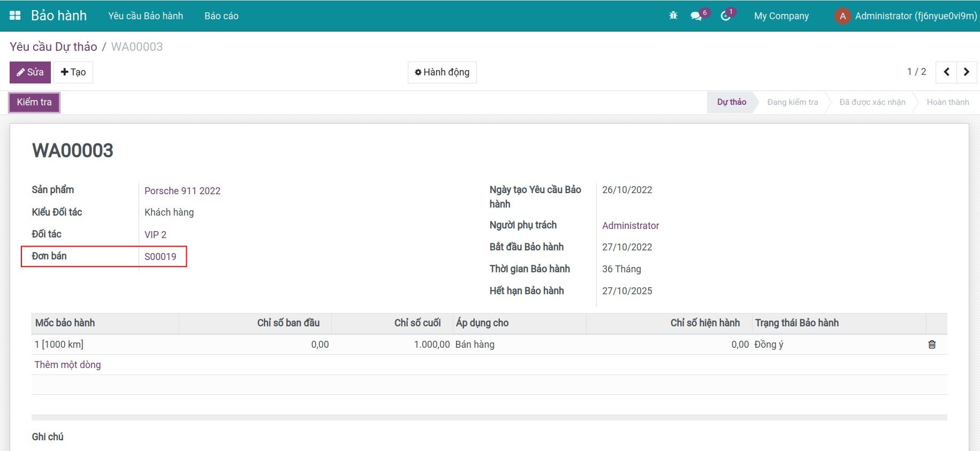This screenshot has height=451, width=980.
Task: Select the Đang kiểm tra status stage
Action: (x=792, y=102)
